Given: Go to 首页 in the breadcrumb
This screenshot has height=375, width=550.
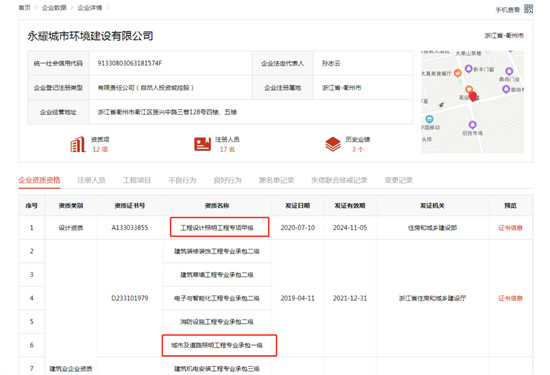Looking at the screenshot, I should (25, 8).
